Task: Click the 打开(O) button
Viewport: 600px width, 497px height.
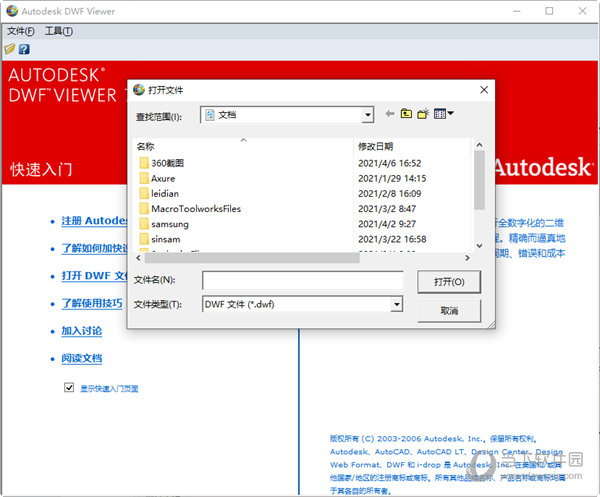Action: tap(449, 282)
